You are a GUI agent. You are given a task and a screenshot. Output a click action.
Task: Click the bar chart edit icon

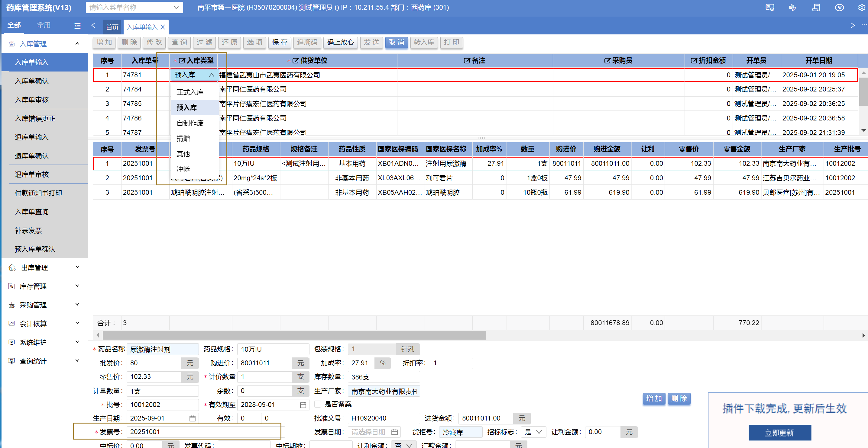[792, 8]
